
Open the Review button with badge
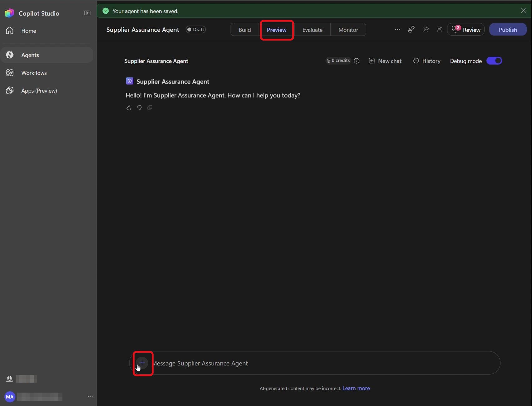point(466,29)
